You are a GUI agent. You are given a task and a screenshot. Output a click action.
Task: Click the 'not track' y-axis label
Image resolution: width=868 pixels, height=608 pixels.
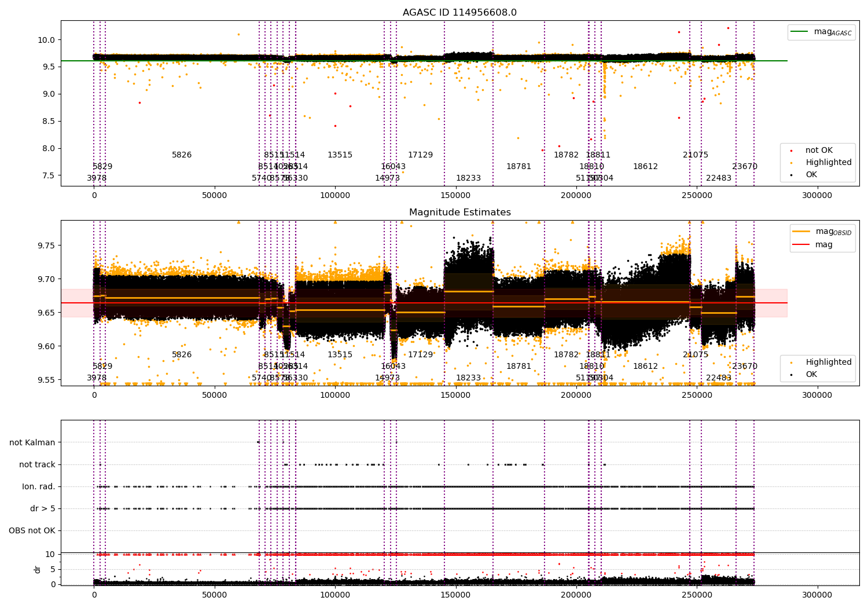coord(37,465)
